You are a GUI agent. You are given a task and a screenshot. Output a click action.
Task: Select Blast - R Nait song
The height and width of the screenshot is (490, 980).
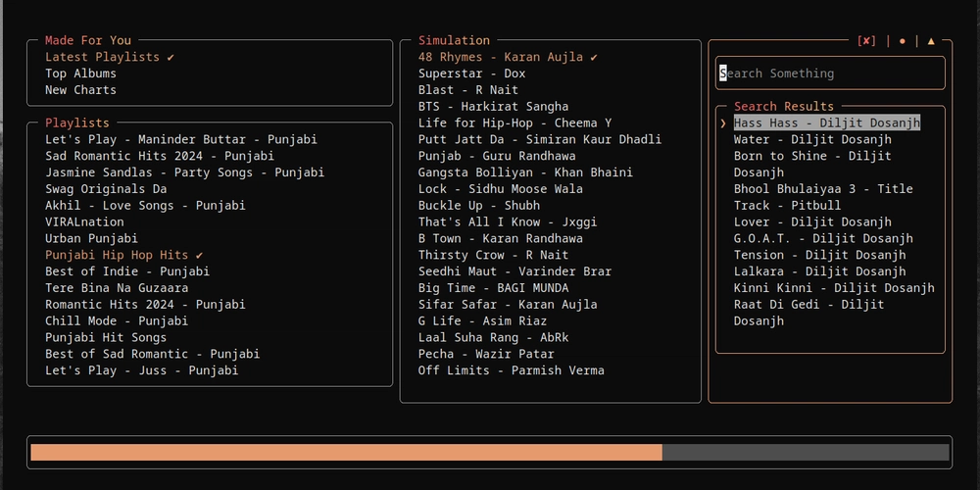click(x=468, y=90)
